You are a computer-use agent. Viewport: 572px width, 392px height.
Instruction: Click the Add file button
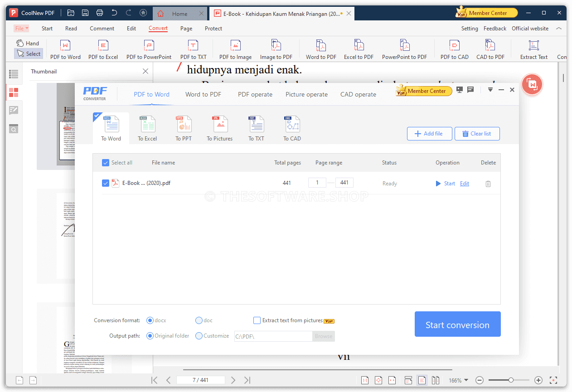pyautogui.click(x=430, y=134)
